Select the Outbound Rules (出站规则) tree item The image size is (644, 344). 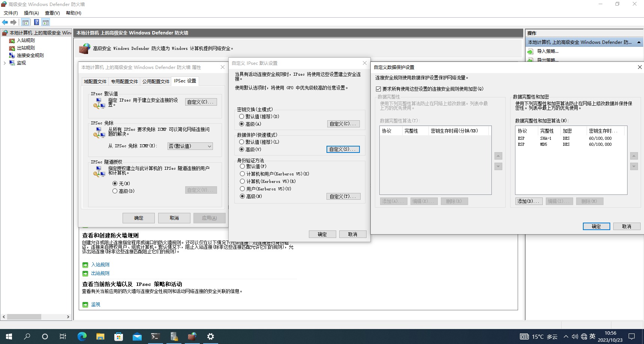pyautogui.click(x=25, y=48)
